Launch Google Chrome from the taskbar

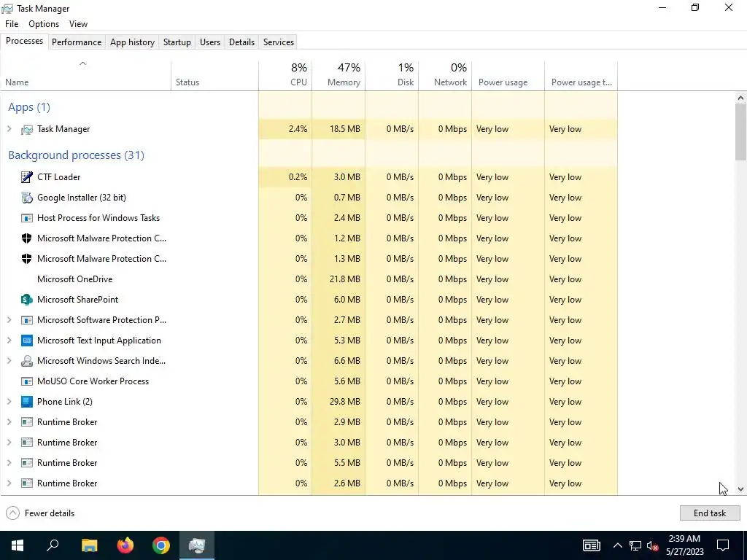click(161, 545)
